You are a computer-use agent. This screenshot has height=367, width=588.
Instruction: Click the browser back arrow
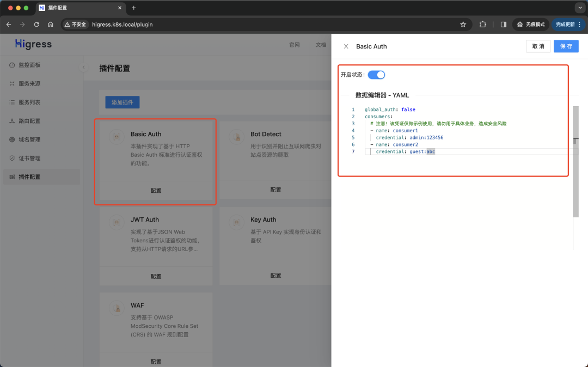[9, 25]
